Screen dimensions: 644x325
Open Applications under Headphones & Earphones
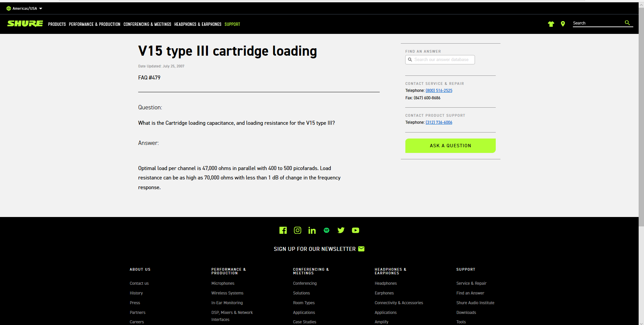point(386,313)
